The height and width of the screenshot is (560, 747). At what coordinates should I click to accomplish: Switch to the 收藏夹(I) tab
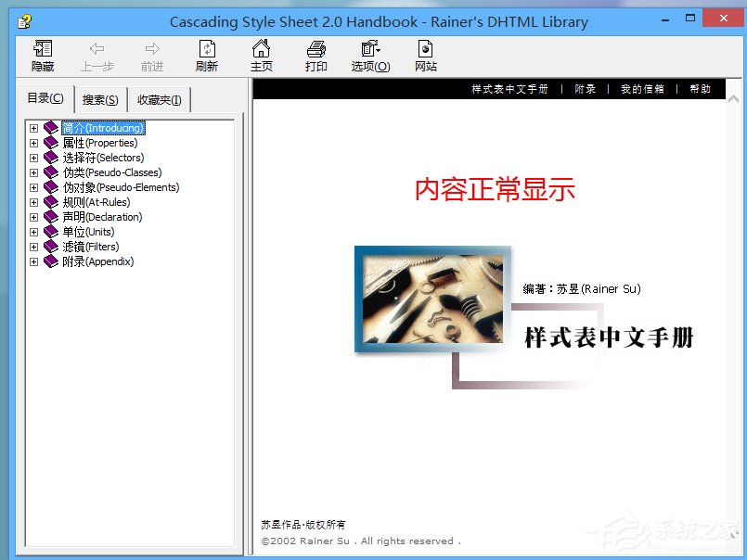(x=160, y=99)
